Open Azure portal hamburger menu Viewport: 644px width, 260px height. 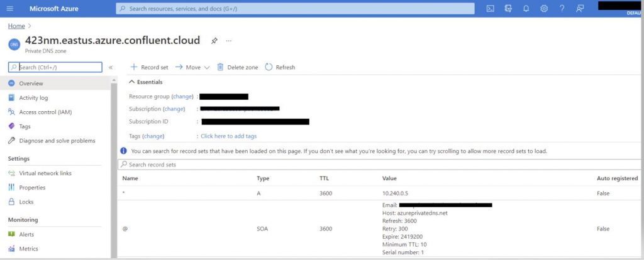click(x=10, y=9)
